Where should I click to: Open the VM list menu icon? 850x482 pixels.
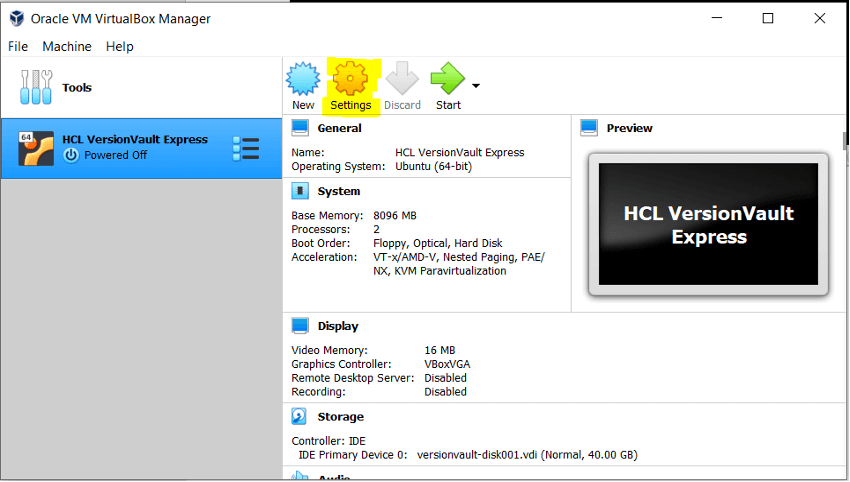tap(246, 149)
